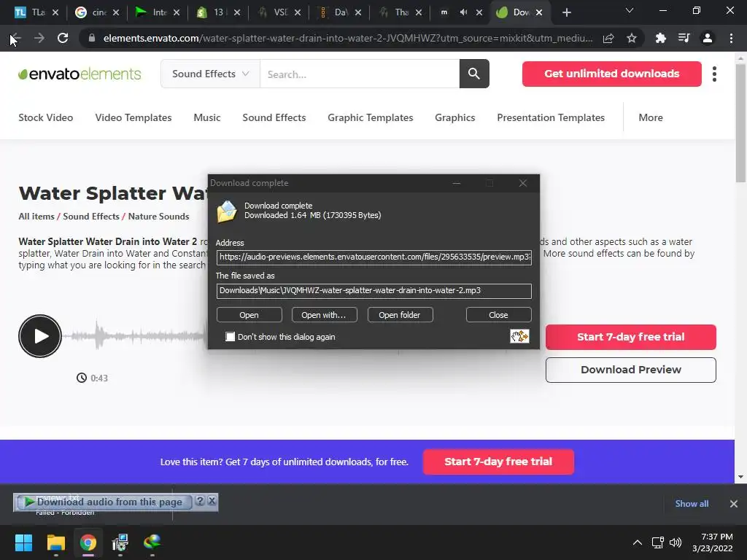Open Sound Effects nav item
Viewport: 747px width, 560px height.
(274, 117)
